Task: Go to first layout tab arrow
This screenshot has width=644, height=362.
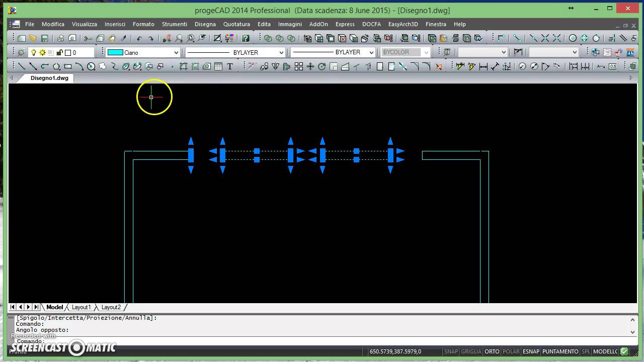Action: pos(13,307)
